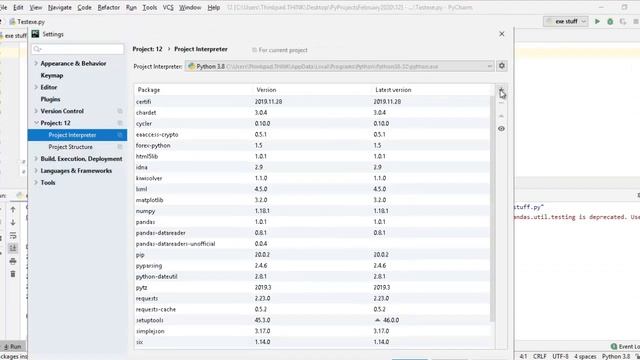Collapse the Project: 12 section
This screenshot has width=640, height=360.
coord(36,123)
